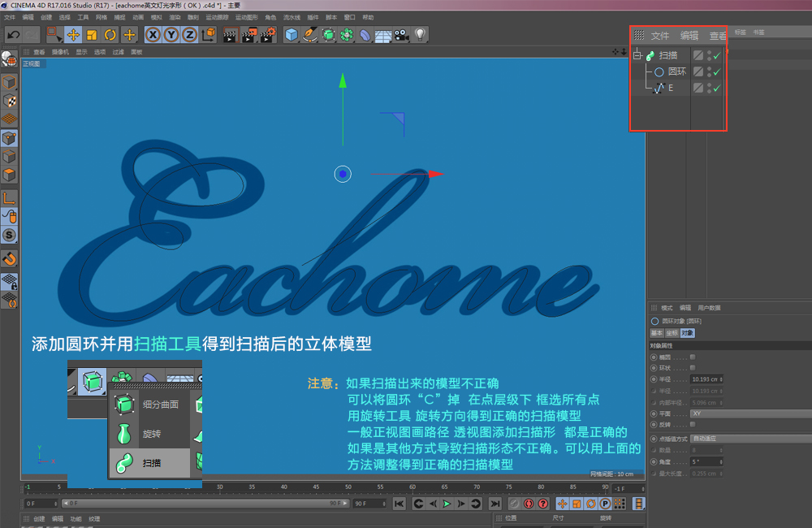Open the deformer objects icon

[x=365, y=35]
